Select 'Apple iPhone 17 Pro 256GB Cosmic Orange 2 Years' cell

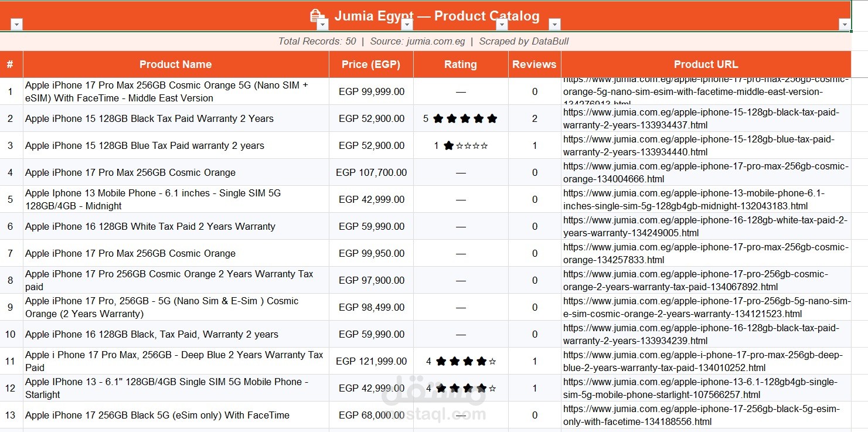click(176, 280)
